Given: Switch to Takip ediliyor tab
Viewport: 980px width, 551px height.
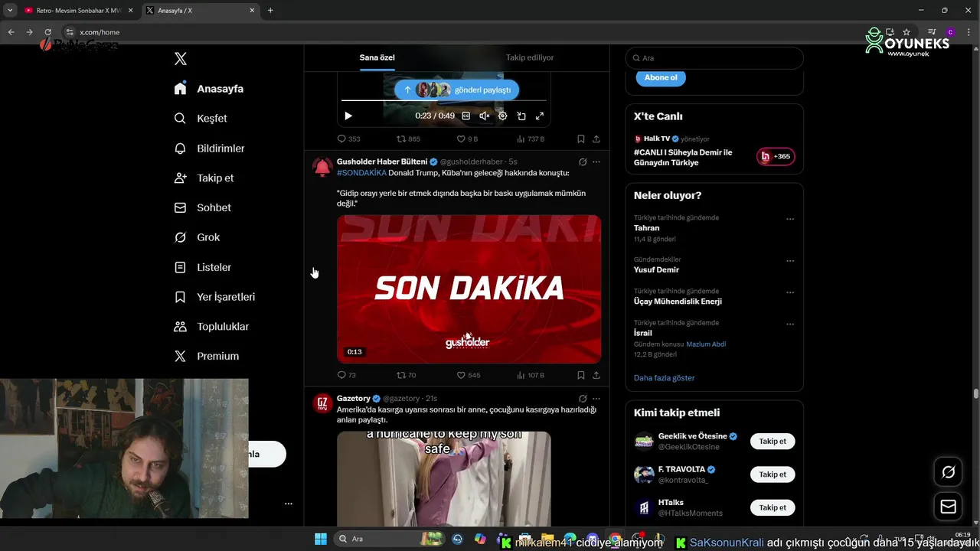Looking at the screenshot, I should [x=530, y=57].
